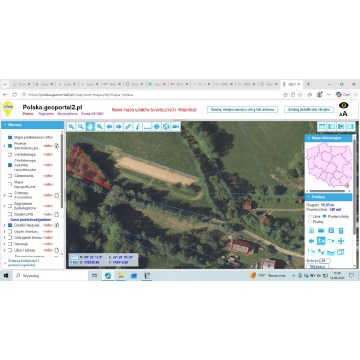
Task: Select the Linia radio button
Action: 310,216
